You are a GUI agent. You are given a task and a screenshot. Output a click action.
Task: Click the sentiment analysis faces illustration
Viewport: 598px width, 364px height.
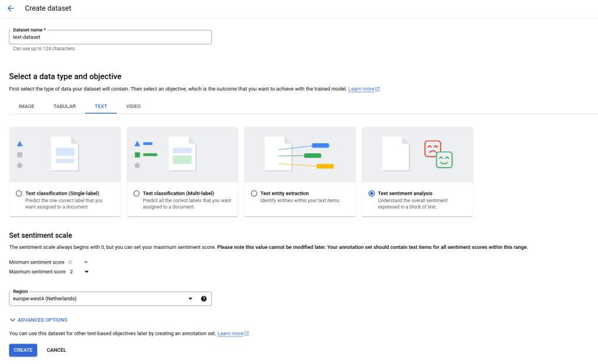tap(438, 154)
